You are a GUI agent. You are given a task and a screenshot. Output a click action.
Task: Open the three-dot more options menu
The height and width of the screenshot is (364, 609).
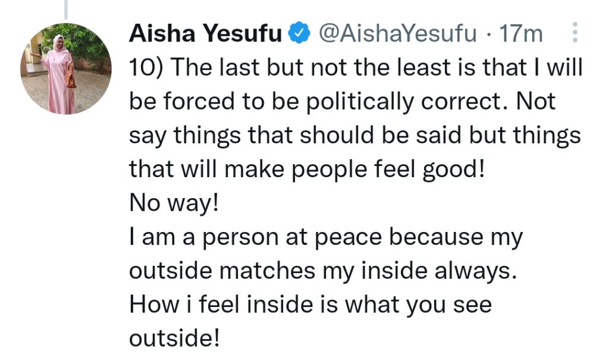(x=575, y=32)
